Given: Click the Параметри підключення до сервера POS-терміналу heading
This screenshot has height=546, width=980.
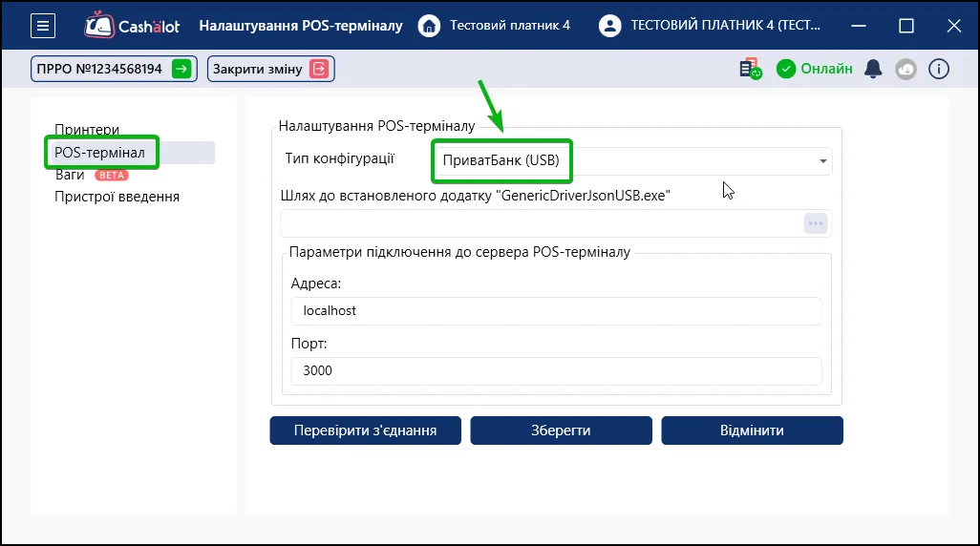Looking at the screenshot, I should (459, 252).
